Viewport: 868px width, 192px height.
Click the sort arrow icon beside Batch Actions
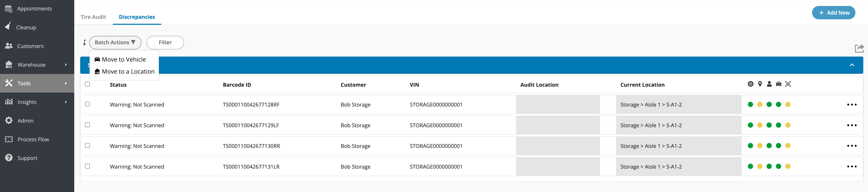pos(85,43)
